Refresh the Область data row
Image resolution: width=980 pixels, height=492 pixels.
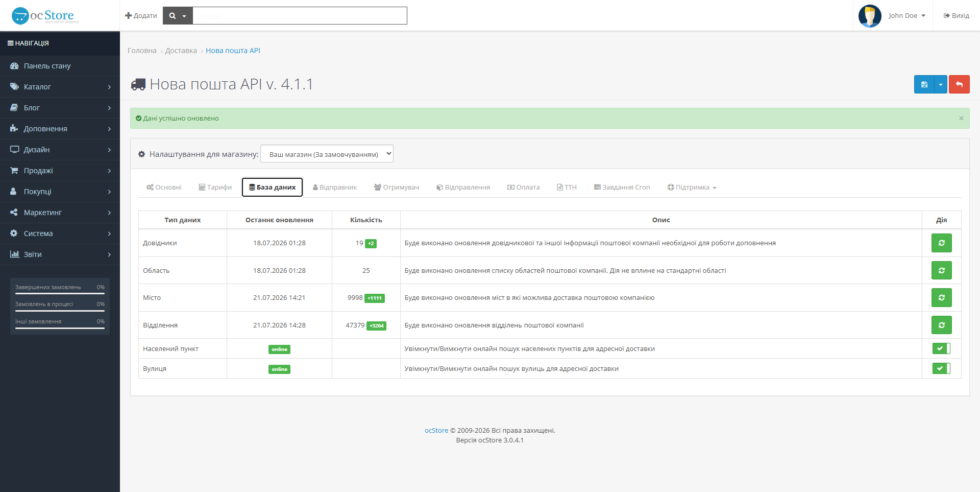[x=941, y=270]
